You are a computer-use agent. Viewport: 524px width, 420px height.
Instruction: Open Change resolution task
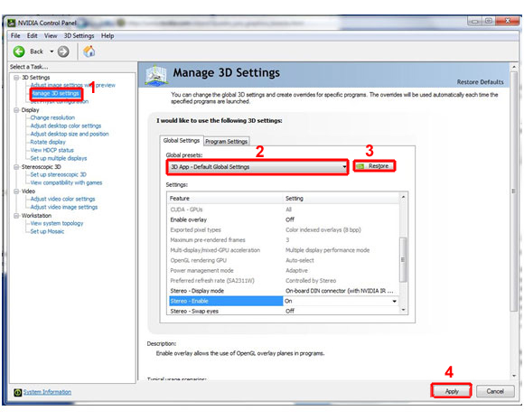(x=52, y=117)
